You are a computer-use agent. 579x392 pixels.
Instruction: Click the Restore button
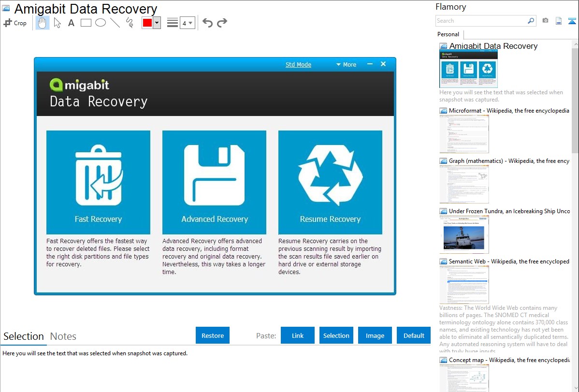pos(213,335)
